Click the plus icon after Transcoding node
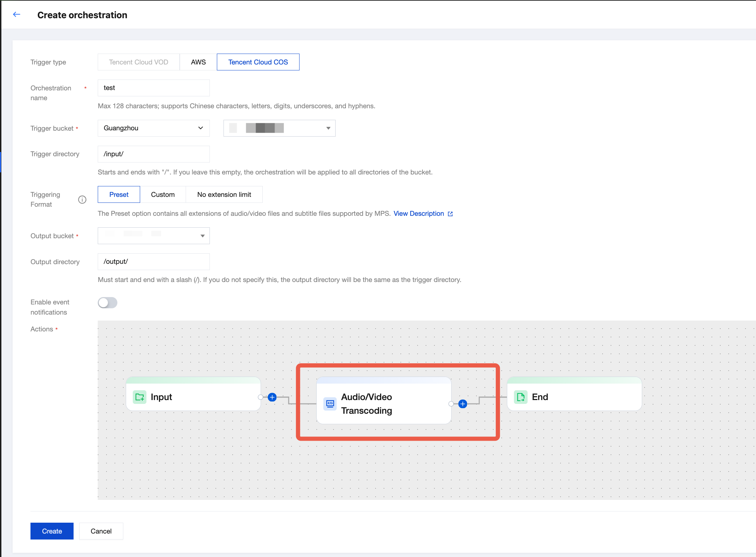The image size is (756, 557). tap(463, 404)
